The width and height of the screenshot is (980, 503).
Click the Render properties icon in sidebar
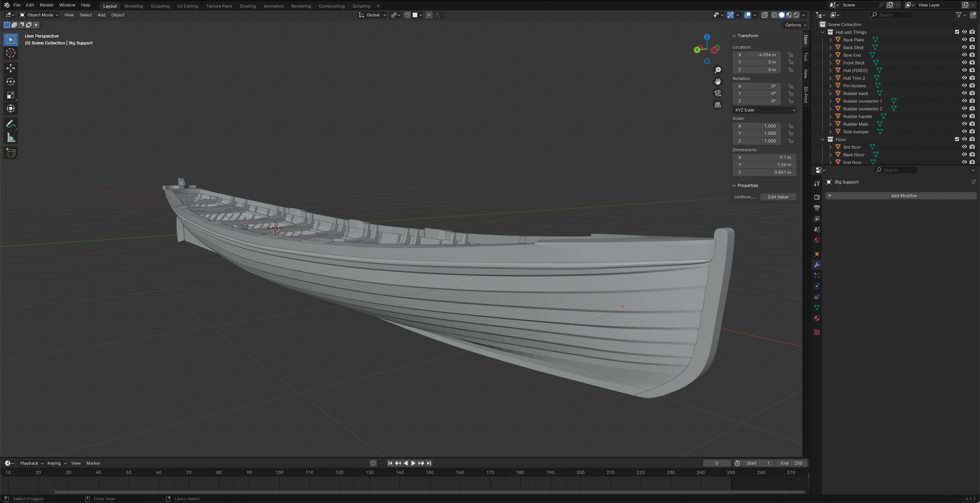[818, 196]
